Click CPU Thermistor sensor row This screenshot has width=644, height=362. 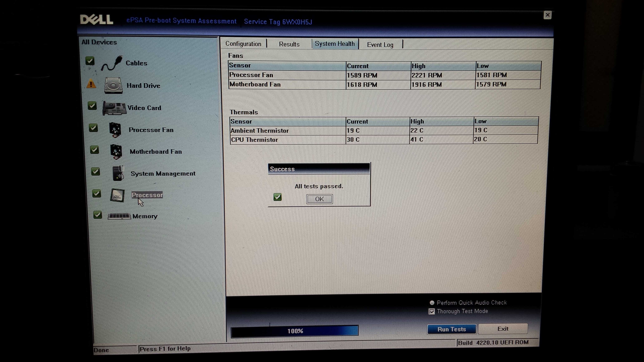point(384,139)
